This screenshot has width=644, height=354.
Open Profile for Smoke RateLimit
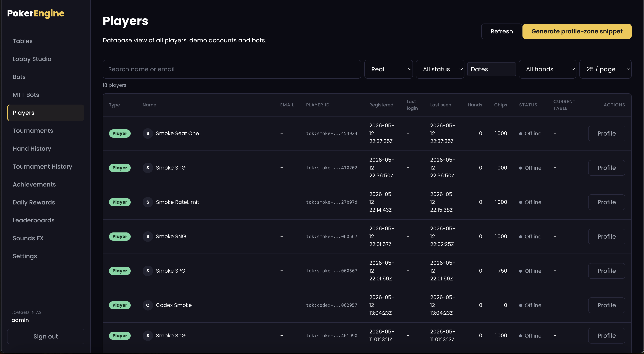[606, 202]
